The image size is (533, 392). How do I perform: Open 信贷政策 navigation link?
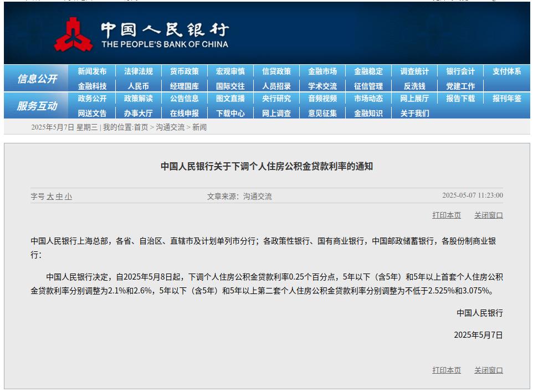[x=276, y=71]
